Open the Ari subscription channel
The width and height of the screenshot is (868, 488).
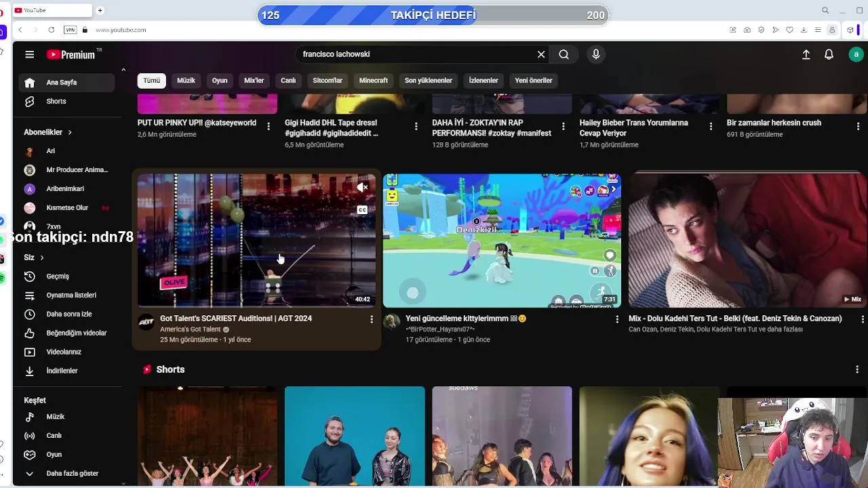(66, 151)
